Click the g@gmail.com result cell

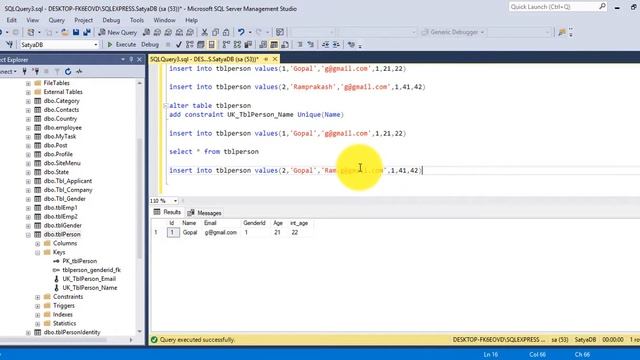point(220,233)
